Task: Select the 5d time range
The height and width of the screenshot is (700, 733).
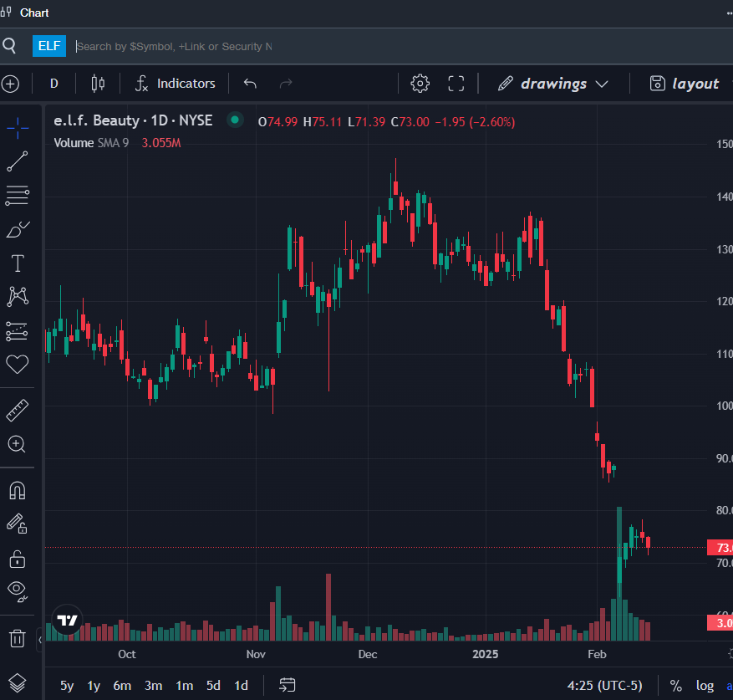Action: [x=213, y=686]
